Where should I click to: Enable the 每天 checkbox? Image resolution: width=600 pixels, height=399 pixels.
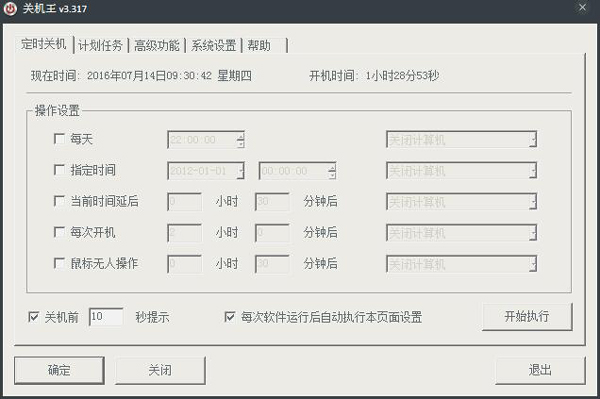59,138
